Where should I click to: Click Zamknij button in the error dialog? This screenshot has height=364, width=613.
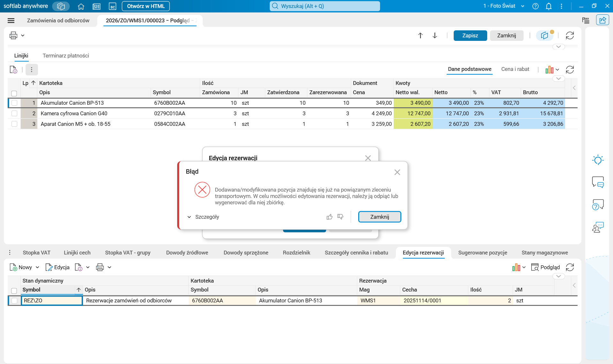click(379, 217)
